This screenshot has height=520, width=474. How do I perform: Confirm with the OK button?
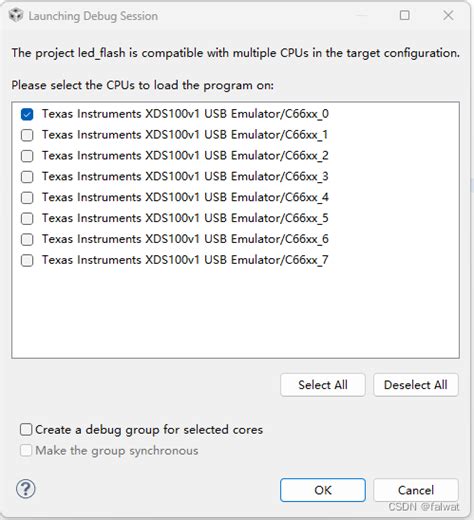pos(323,490)
